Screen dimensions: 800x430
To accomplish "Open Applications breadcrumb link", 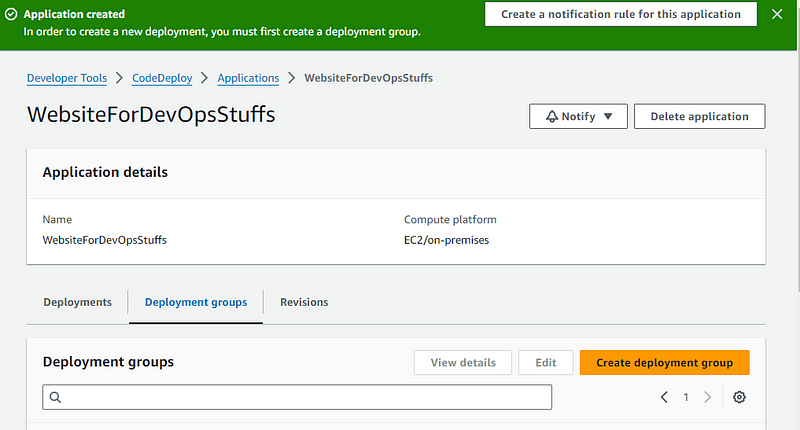I will click(248, 78).
